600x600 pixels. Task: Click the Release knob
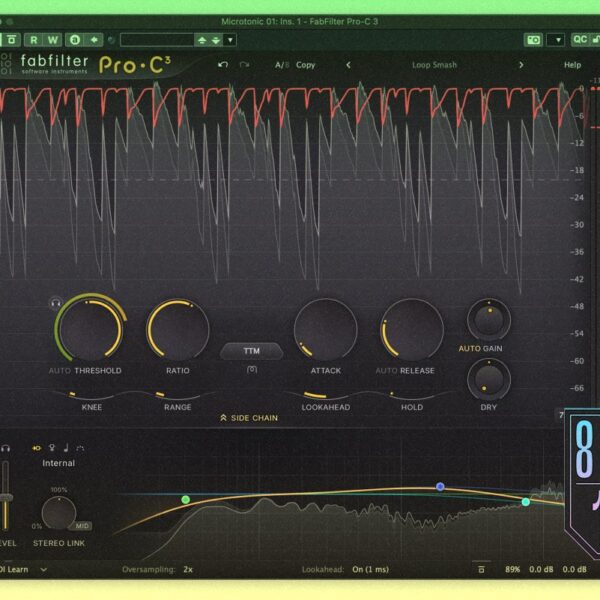(412, 329)
